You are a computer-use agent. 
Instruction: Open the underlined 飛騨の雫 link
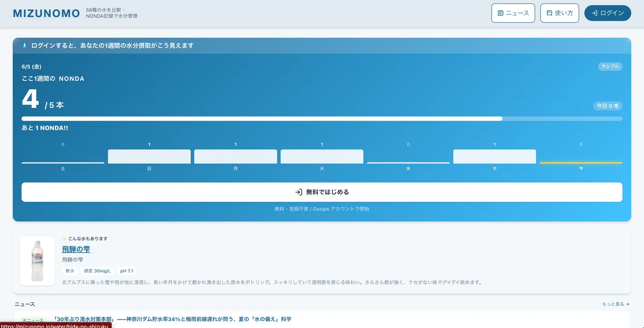76,249
